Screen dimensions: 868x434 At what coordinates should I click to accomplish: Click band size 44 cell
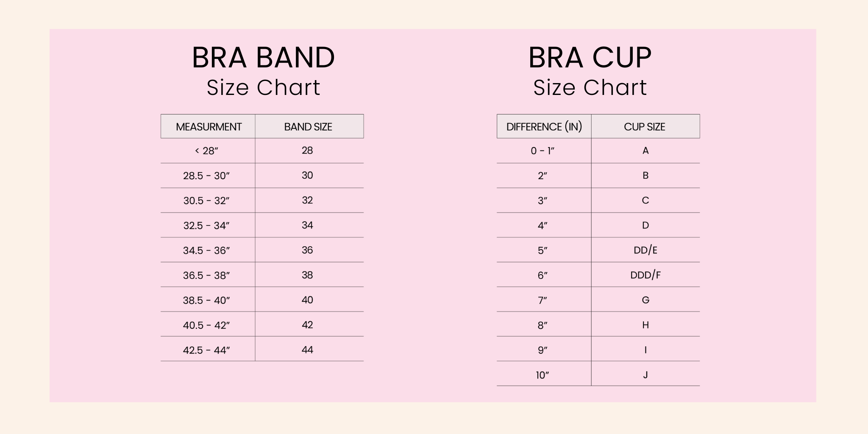(307, 350)
